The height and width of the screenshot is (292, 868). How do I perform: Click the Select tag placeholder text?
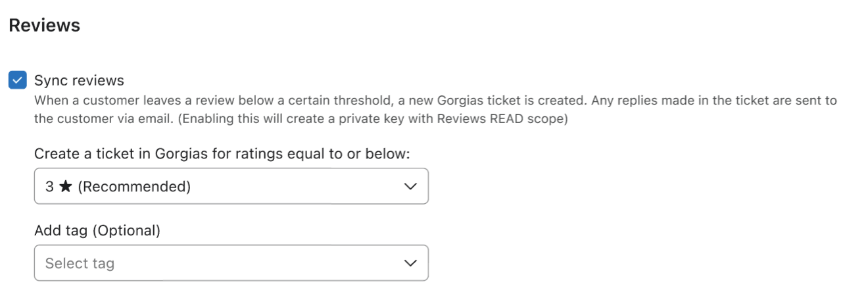click(80, 263)
